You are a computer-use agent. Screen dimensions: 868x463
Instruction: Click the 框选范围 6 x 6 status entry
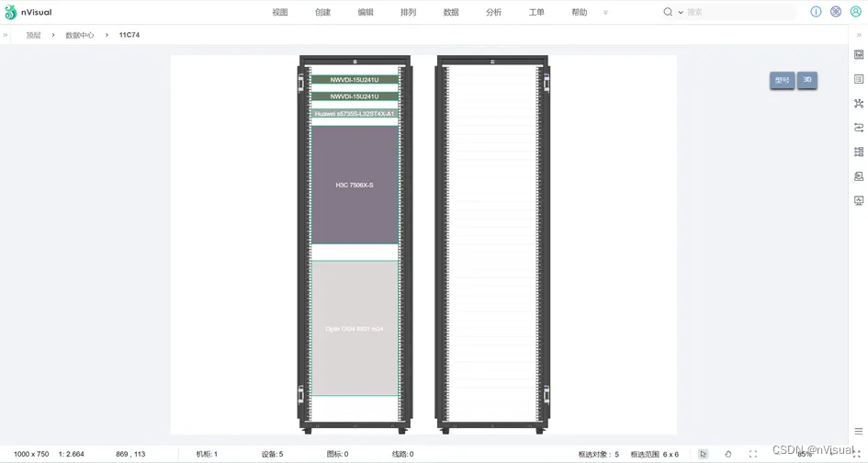pos(655,454)
